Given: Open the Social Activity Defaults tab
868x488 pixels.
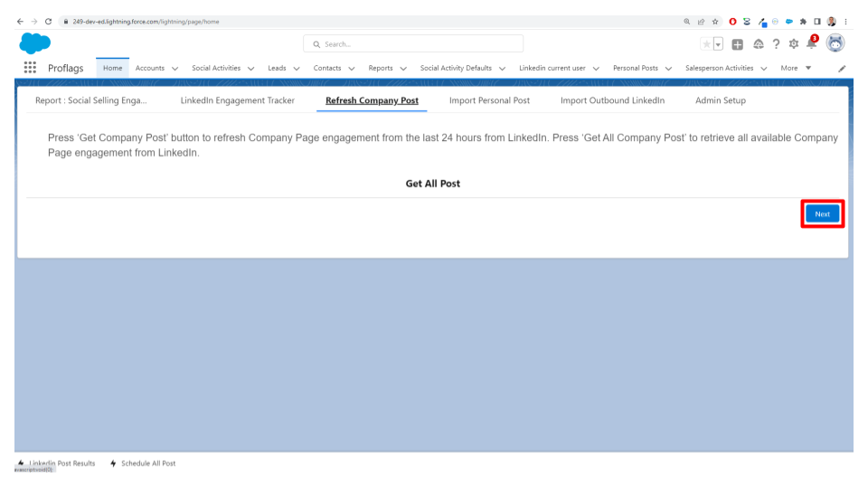Looking at the screenshot, I should point(456,68).
